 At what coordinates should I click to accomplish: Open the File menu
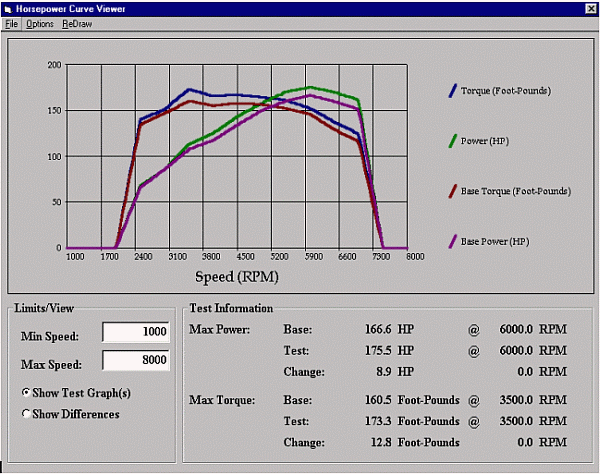[x=11, y=24]
